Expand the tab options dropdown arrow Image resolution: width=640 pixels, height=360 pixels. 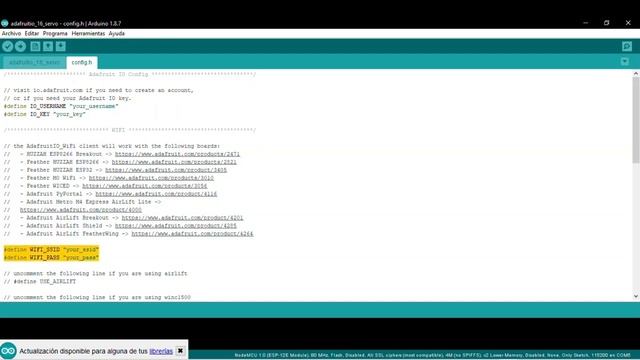[625, 62]
